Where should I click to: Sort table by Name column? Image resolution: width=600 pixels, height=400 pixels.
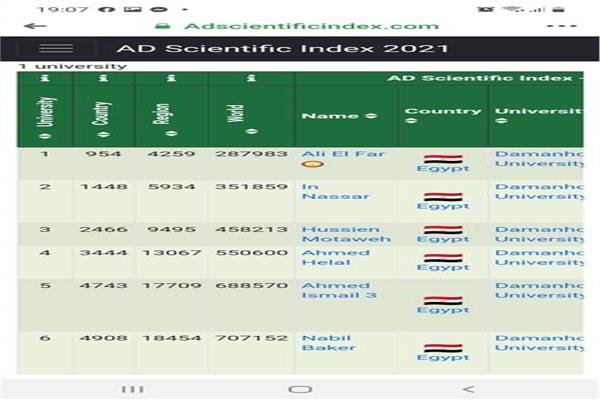371,116
